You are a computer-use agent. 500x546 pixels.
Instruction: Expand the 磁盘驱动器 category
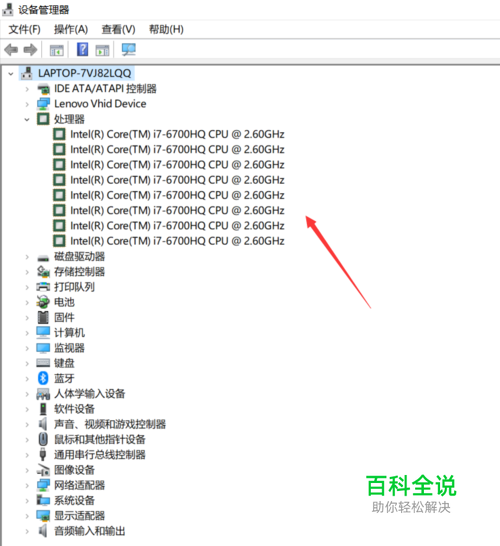27,257
